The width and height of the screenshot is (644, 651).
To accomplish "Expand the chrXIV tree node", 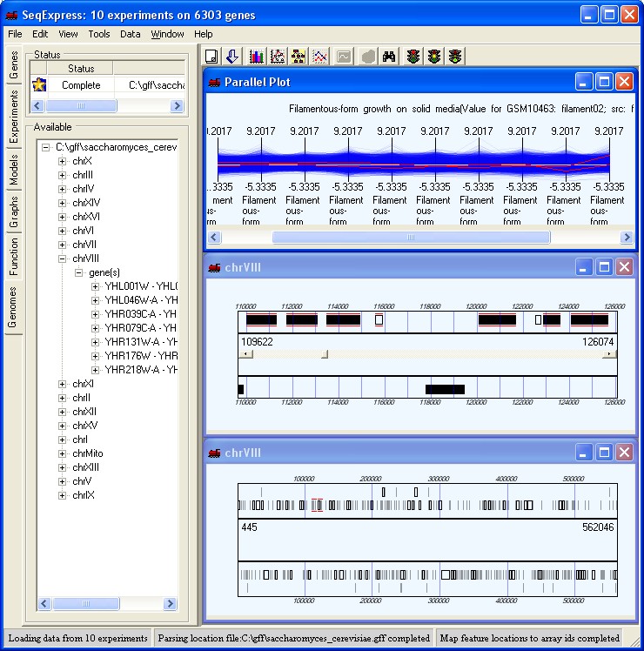I will pos(62,203).
